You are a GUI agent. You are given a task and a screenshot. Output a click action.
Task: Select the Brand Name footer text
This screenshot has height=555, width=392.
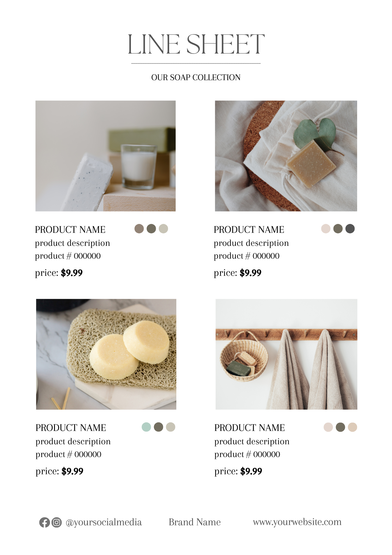195,522
